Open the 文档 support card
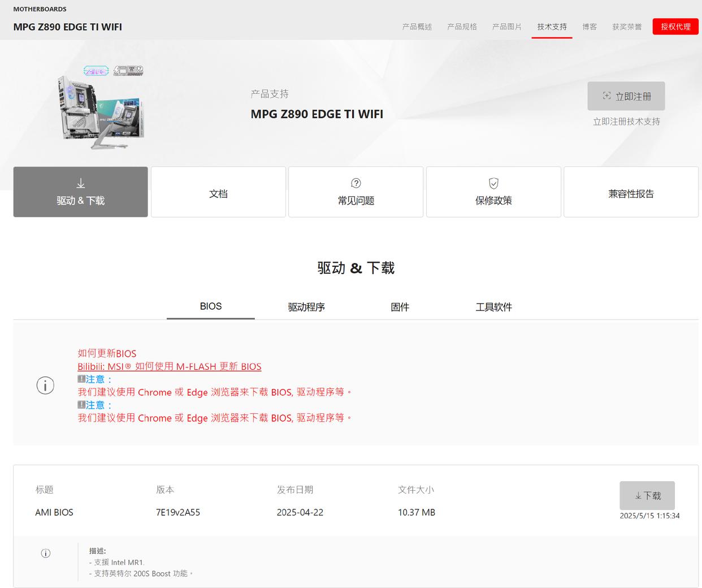The width and height of the screenshot is (702, 588). tap(218, 192)
